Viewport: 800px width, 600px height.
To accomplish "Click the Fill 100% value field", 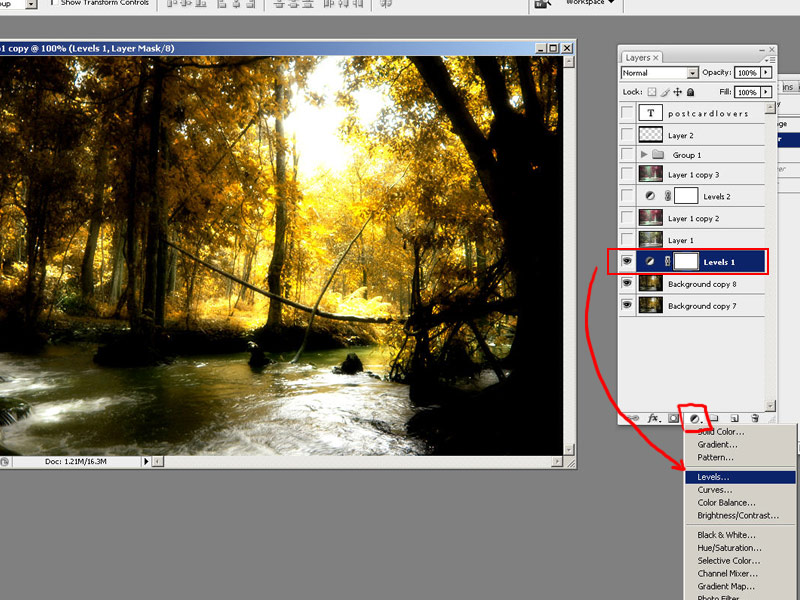I will 747,92.
